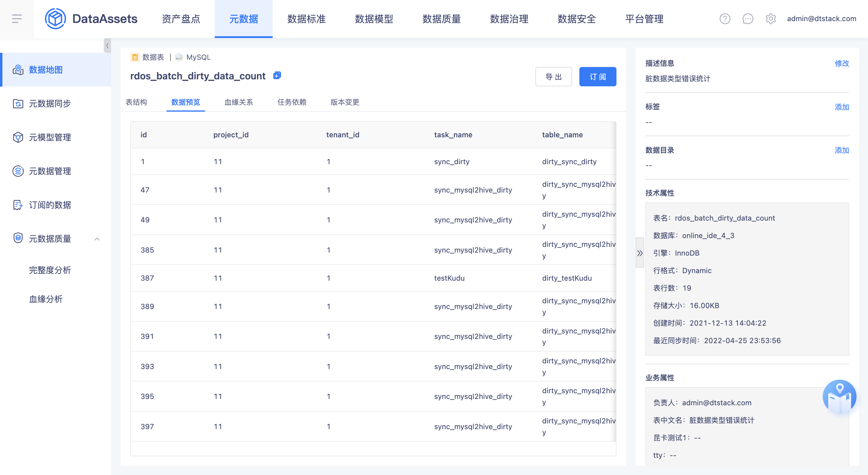Open the 数据模型 top menu
Screen dimensions: 868x475
[374, 19]
